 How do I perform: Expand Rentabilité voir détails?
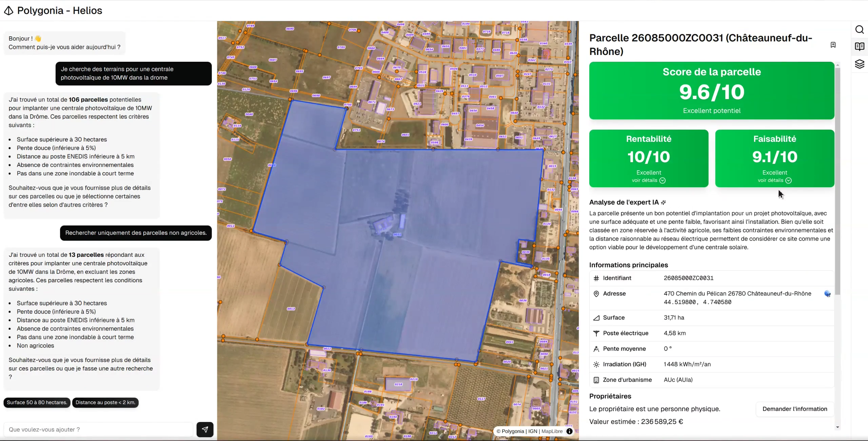(x=649, y=180)
